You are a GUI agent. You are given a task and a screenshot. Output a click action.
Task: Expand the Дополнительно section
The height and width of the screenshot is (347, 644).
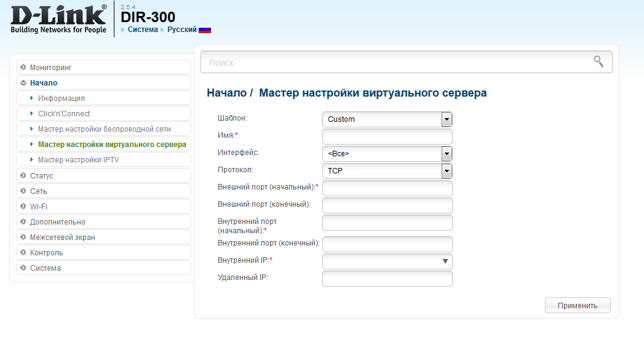click(x=103, y=221)
